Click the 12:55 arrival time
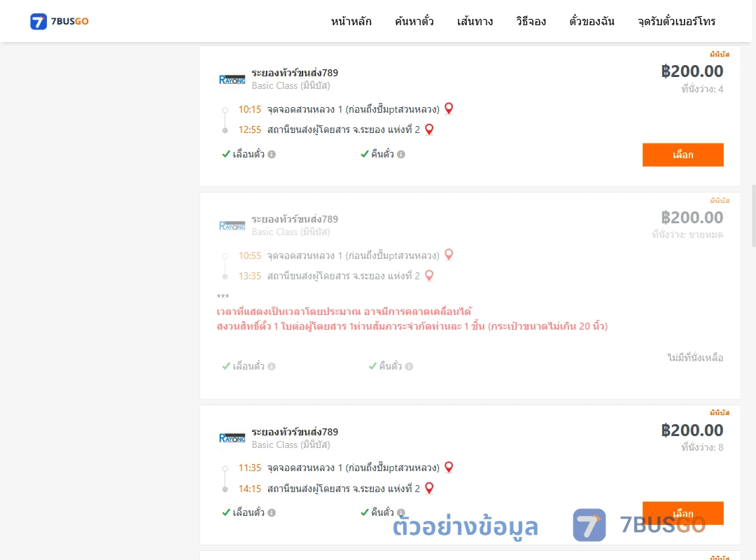Screen dimensions: 756x560 coord(250,129)
